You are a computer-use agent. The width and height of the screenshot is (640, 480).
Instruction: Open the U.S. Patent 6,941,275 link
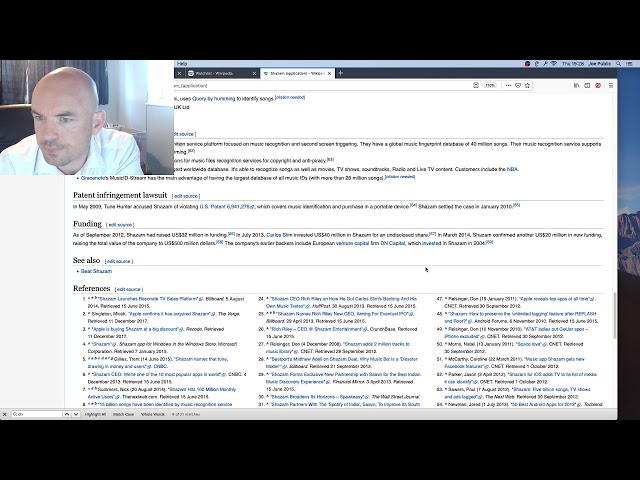click(227, 207)
